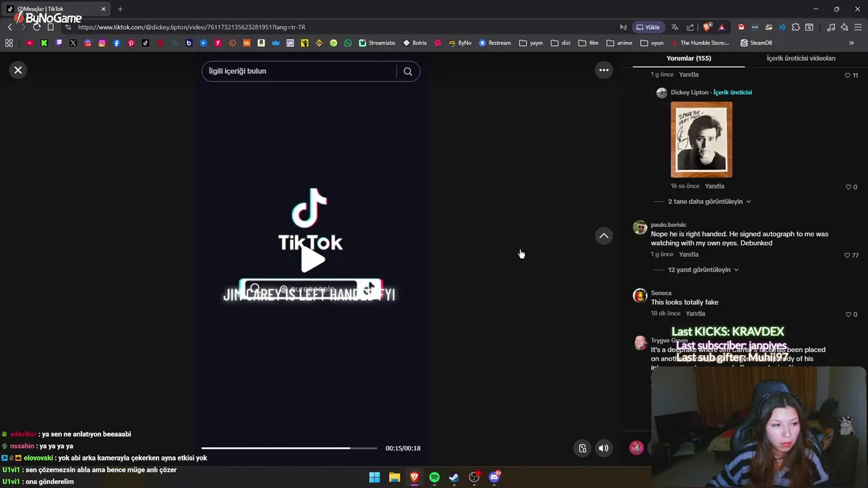Reload the page in browser toolbar
The width and height of the screenshot is (868, 488).
(37, 27)
